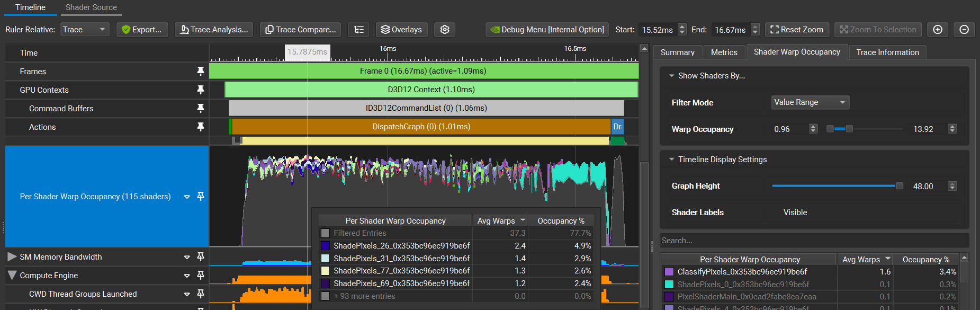Image resolution: width=980 pixels, height=310 pixels.
Task: Click ShadePixels_0 color swatch
Action: [x=669, y=285]
